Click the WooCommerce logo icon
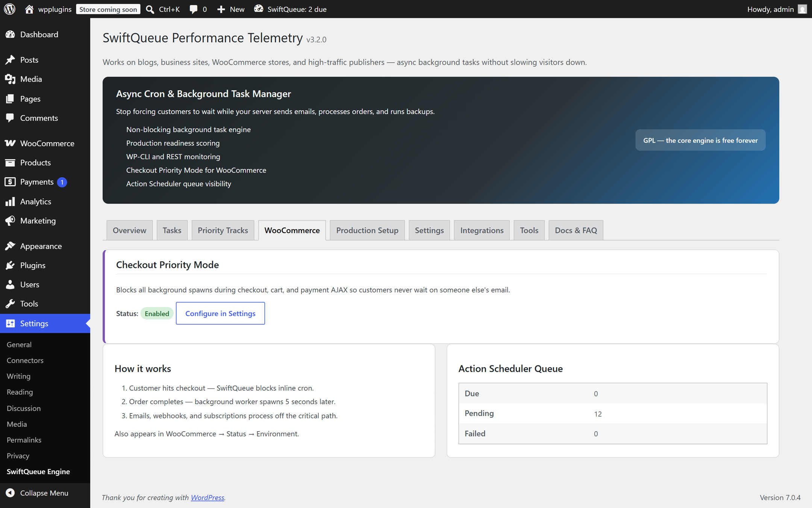The width and height of the screenshot is (812, 508). tap(10, 143)
